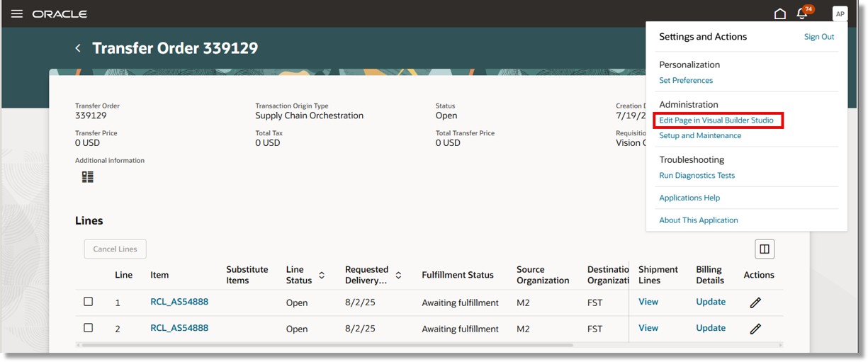The image size is (868, 362).
Task: Click the Fulfillment Status column header
Action: [458, 275]
